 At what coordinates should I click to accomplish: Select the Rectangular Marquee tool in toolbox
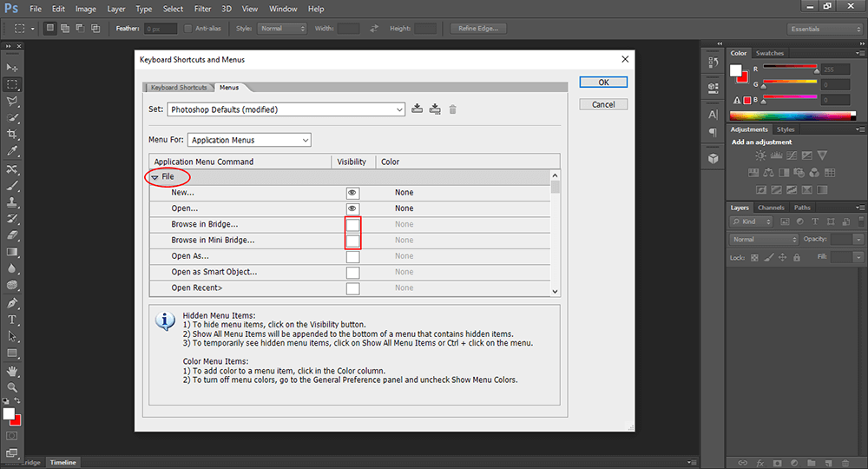(11, 85)
